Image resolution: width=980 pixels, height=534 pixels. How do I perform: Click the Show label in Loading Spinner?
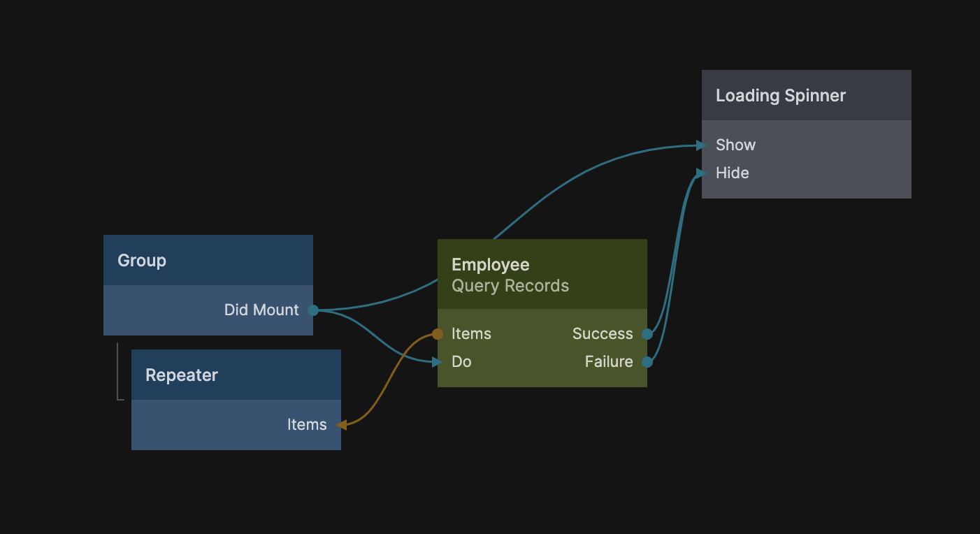pos(735,145)
